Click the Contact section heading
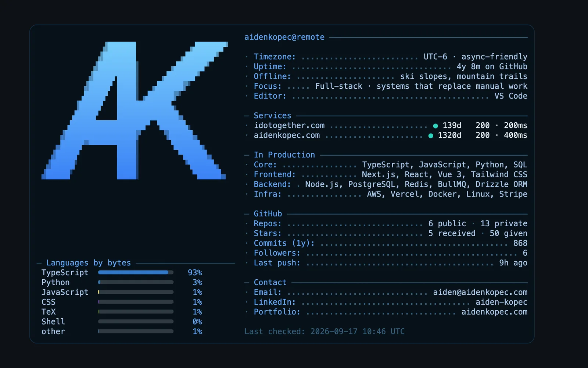588x368 pixels. click(x=270, y=282)
